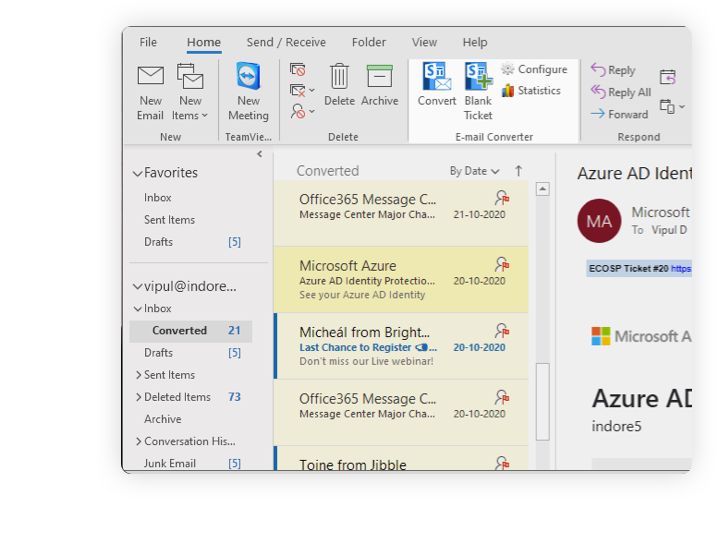This screenshot has width=717, height=536.
Task: Open Sent Items under Favorites
Action: click(x=169, y=220)
